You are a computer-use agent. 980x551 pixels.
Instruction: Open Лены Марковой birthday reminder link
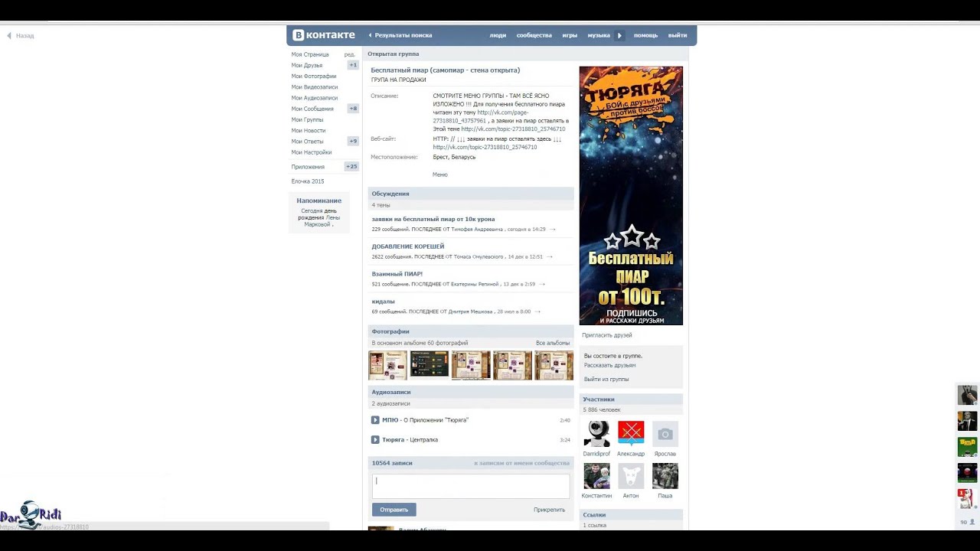click(322, 221)
